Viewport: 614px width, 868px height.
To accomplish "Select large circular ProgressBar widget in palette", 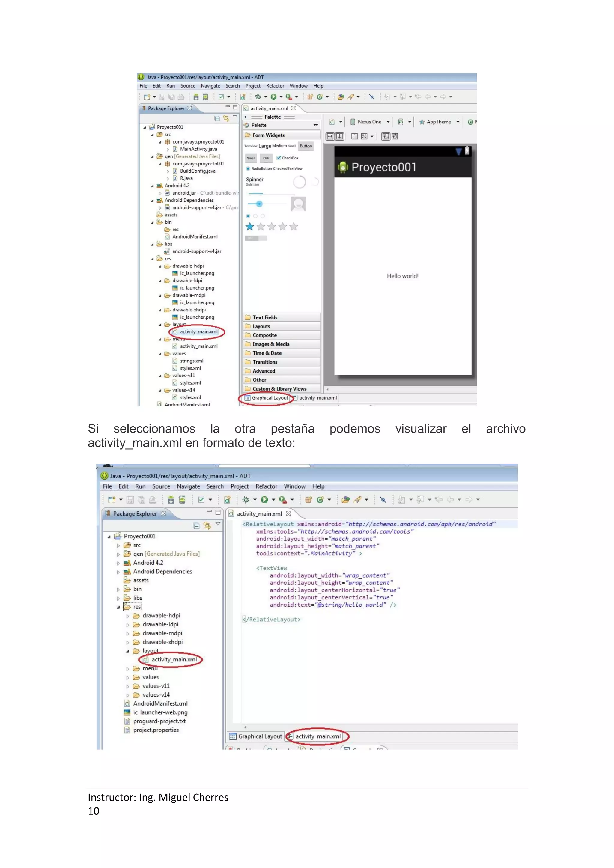I will (x=300, y=182).
